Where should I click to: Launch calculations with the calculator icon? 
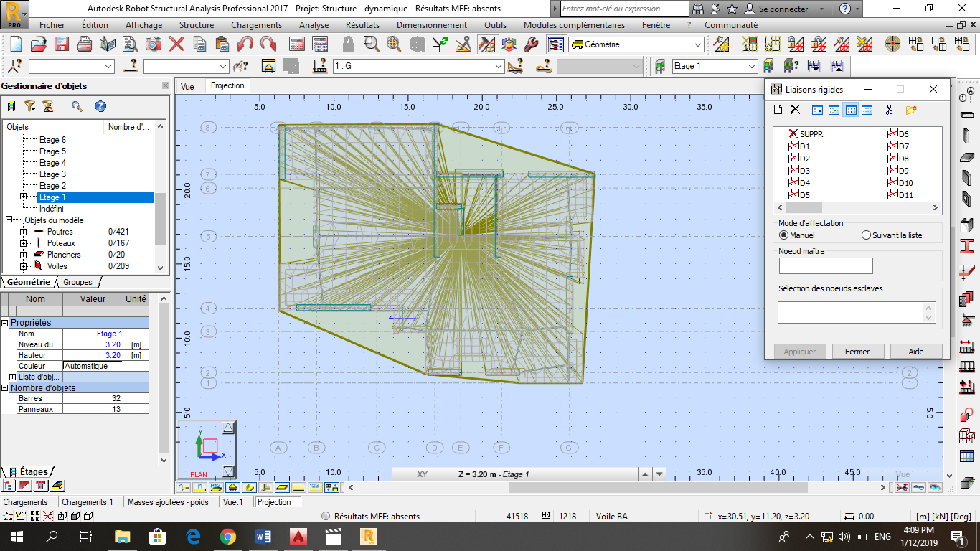(297, 44)
